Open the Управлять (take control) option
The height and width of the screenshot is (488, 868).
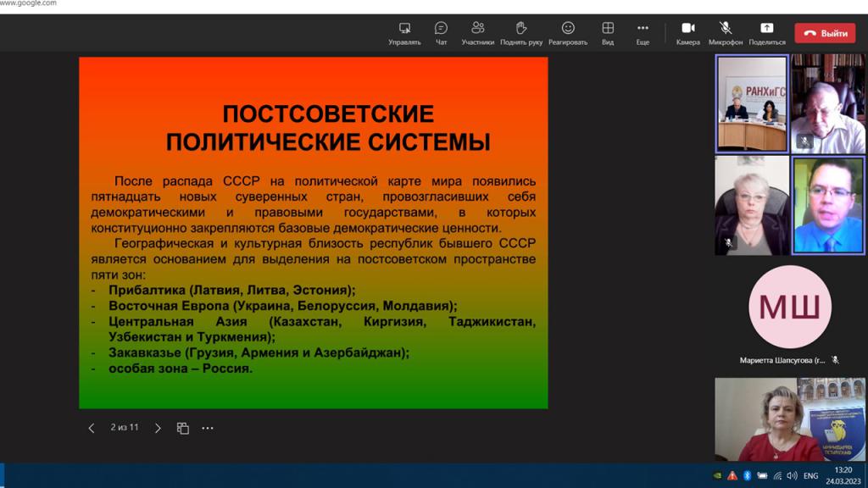404,33
